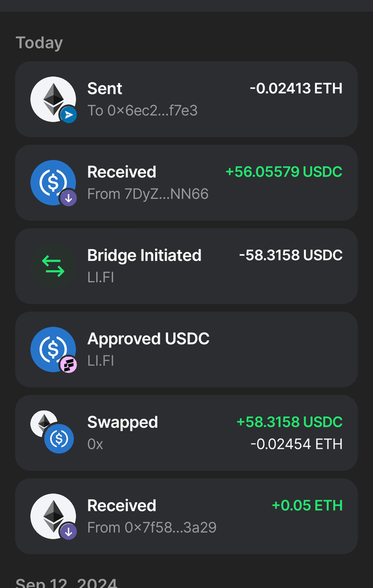Click the -58.3158 USDC bridge amount
The image size is (373, 588).
(x=290, y=255)
